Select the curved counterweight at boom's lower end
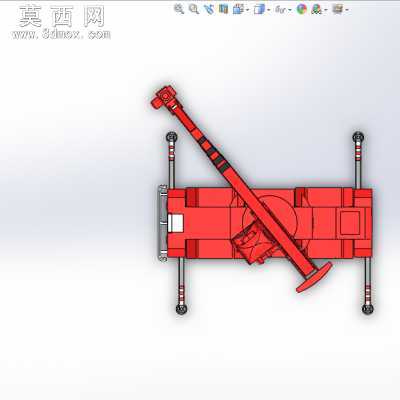 [314, 277]
